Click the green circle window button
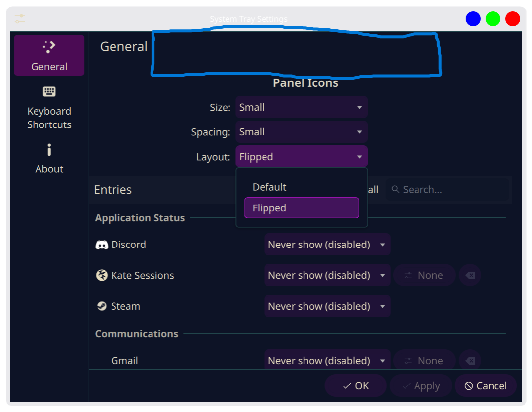 493,19
